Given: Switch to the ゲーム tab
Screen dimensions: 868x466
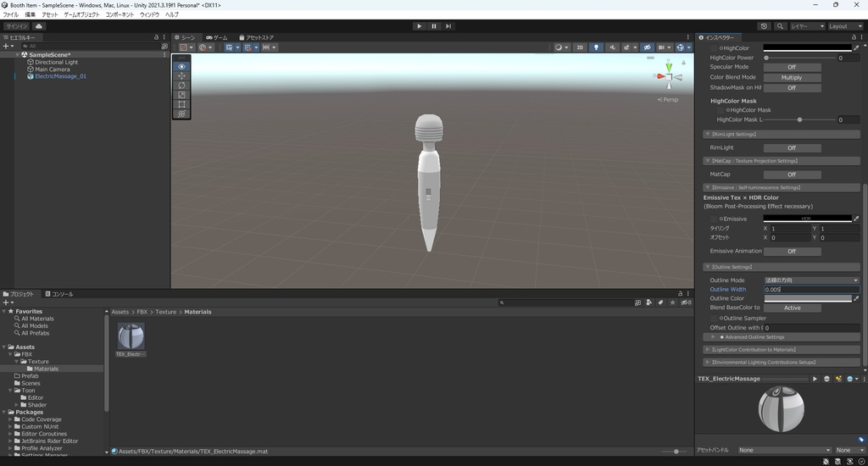Looking at the screenshot, I should point(217,37).
